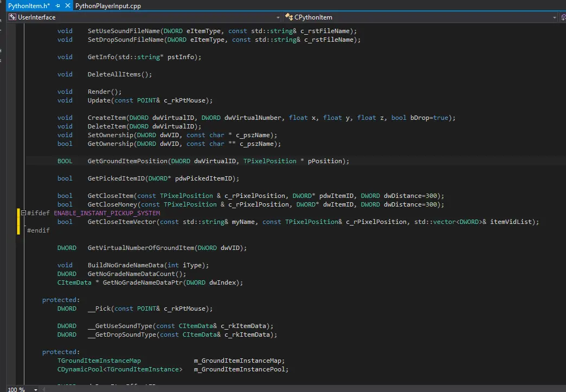Click the m_GroundItemInstancePool member variable

241,369
